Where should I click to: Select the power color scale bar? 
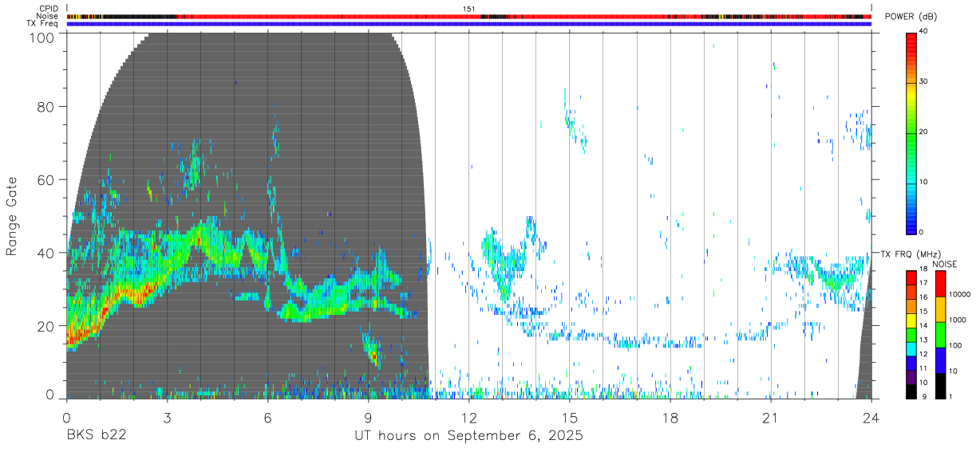tap(911, 132)
